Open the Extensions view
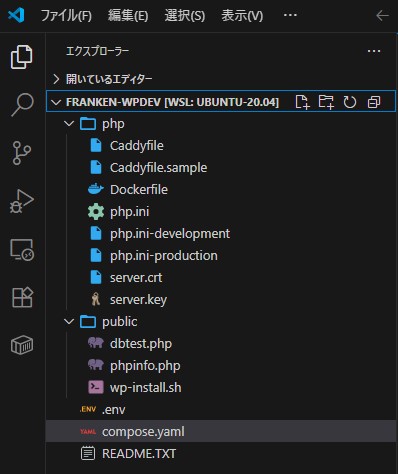 (x=22, y=297)
